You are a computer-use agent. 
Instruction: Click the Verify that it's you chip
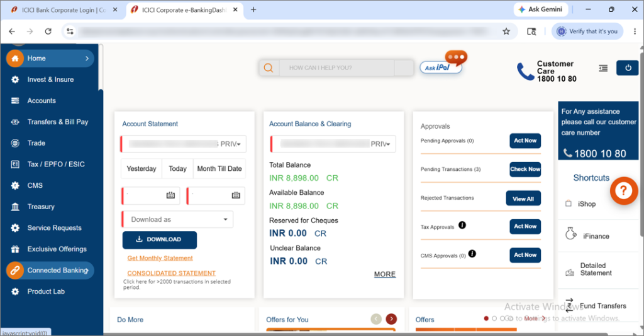[587, 31]
